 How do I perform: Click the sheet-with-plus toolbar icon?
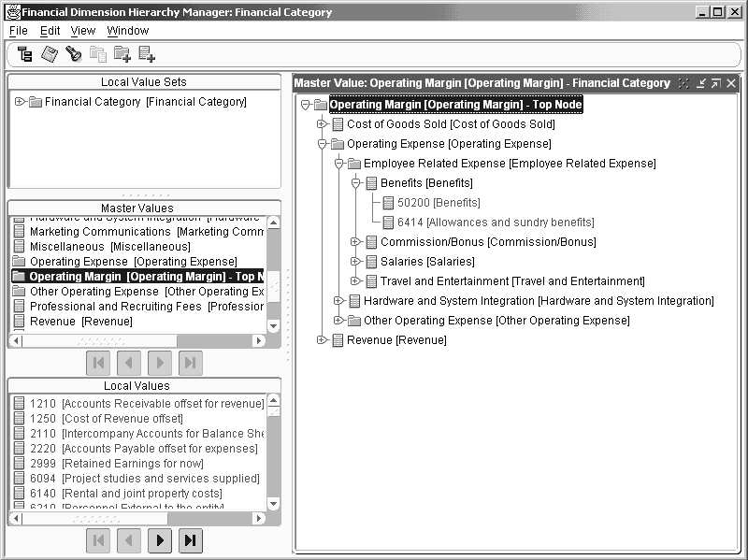[x=147, y=54]
